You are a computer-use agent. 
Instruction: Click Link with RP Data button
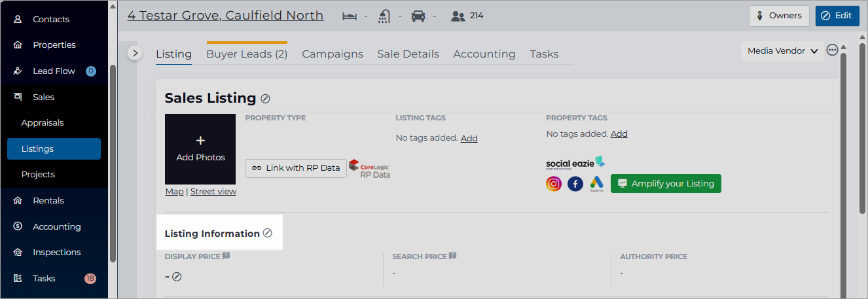pyautogui.click(x=296, y=168)
